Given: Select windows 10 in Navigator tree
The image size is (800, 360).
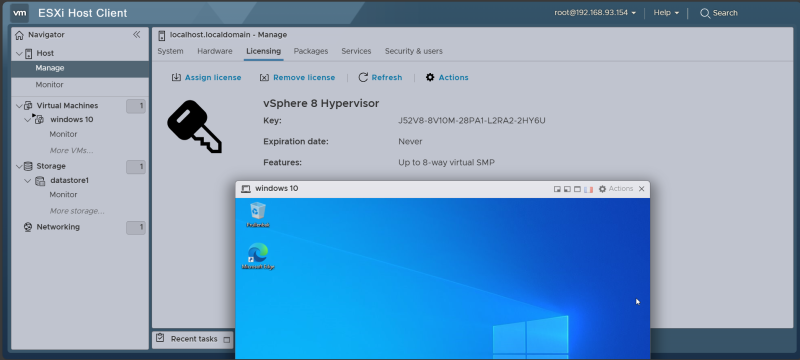Looking at the screenshot, I should [71, 119].
